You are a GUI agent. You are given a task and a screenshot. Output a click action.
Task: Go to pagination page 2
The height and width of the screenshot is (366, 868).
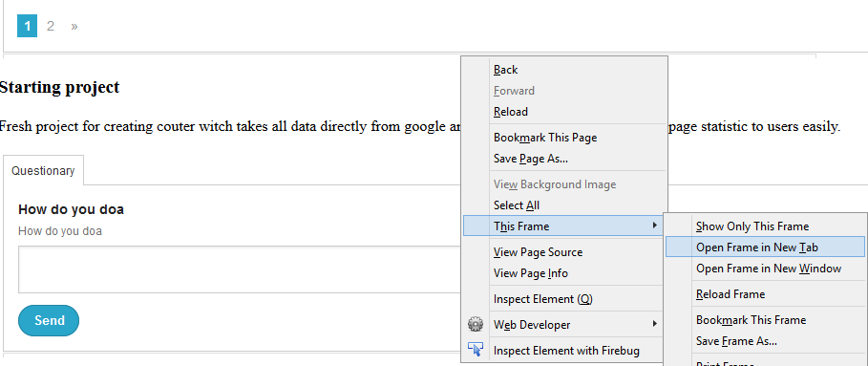51,26
